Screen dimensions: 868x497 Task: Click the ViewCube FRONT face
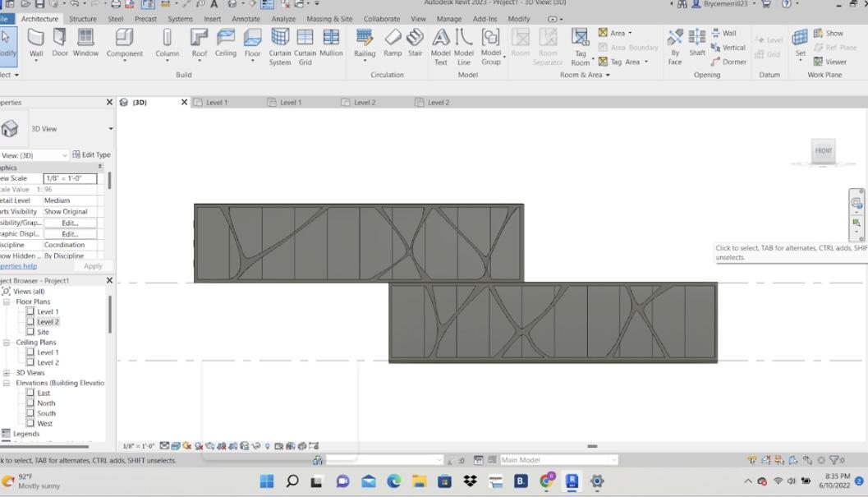823,150
